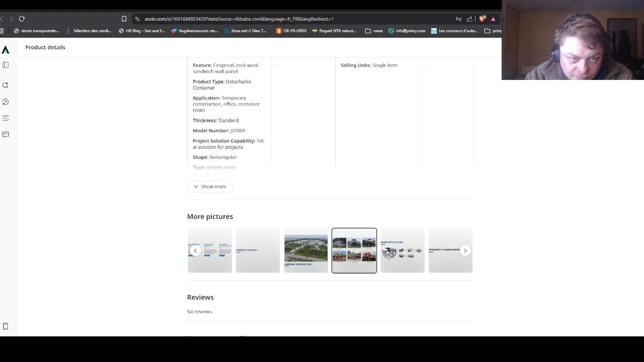Image resolution: width=644 pixels, height=362 pixels.
Task: Select the first thumbnail with three text columns
Action: 210,250
